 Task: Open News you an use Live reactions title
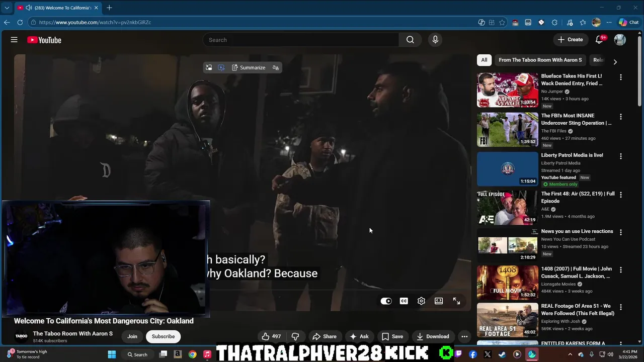tap(577, 231)
